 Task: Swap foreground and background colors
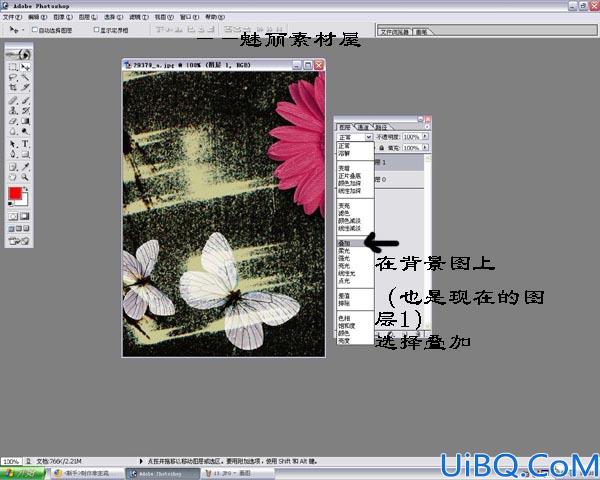pyautogui.click(x=26, y=189)
